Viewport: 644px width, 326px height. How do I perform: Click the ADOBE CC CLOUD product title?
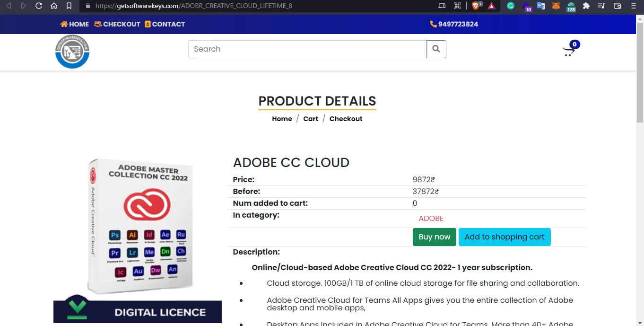[291, 162]
